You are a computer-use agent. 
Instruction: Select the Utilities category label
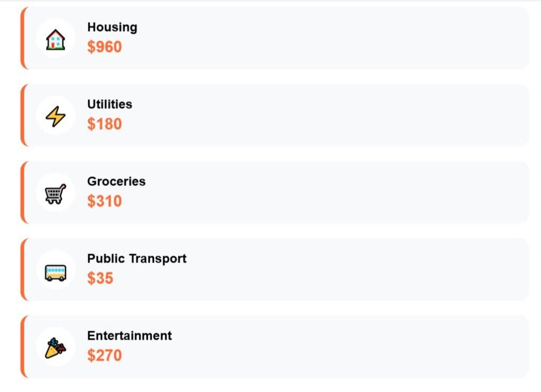[x=109, y=104]
